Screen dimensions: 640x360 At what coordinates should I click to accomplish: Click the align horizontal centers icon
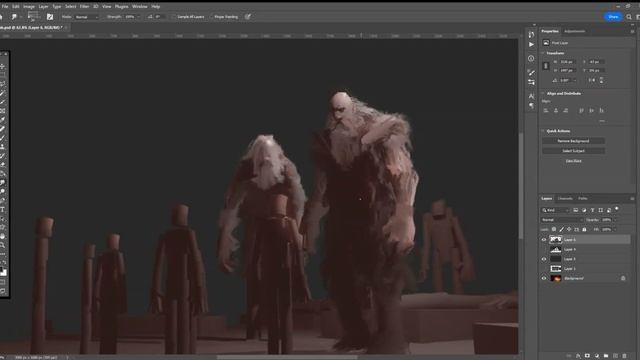tap(556, 111)
